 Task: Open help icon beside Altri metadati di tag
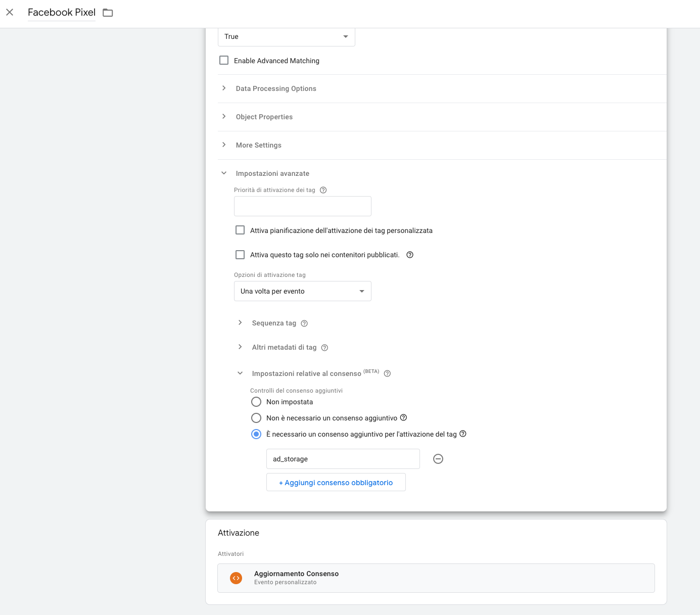[x=325, y=348]
